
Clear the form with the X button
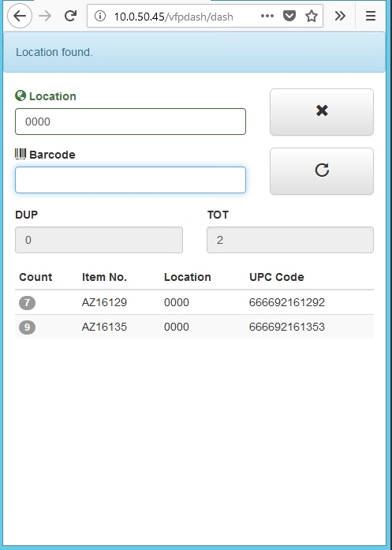[x=322, y=112]
